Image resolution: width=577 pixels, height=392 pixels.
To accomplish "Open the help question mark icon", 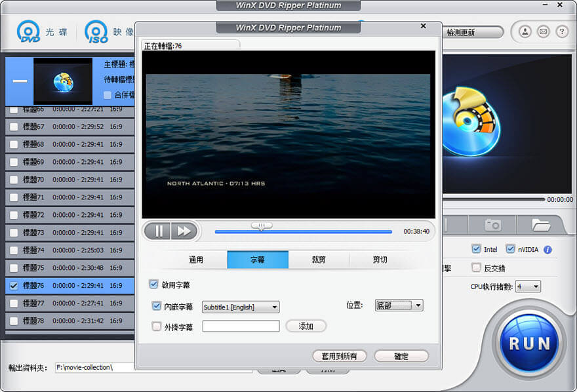I will pyautogui.click(x=562, y=32).
